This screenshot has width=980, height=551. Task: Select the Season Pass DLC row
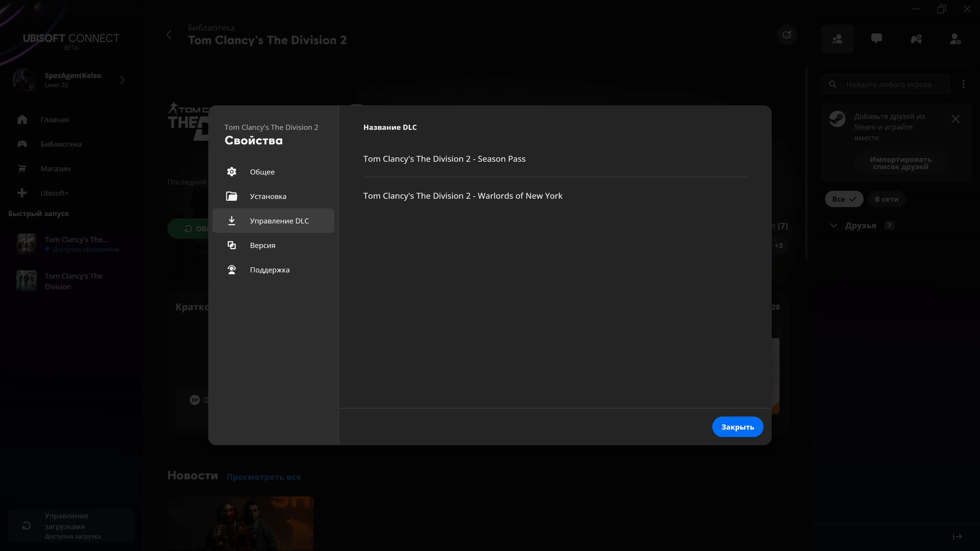[555, 159]
